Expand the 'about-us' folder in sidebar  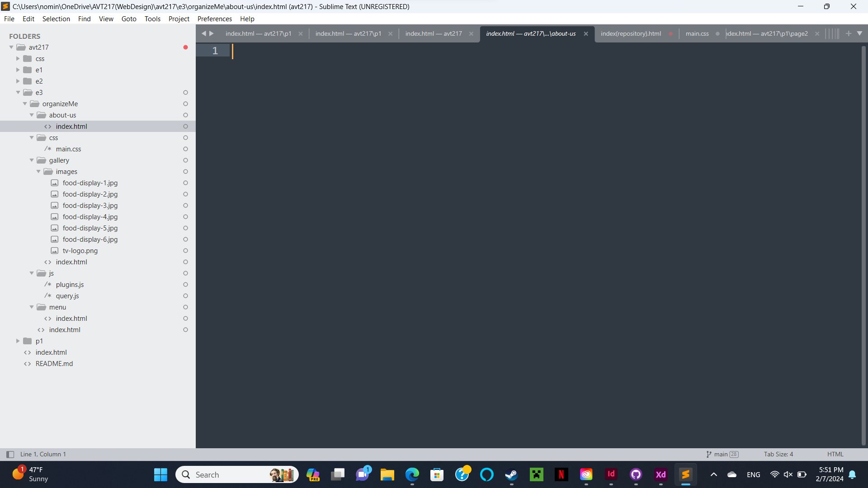33,115
